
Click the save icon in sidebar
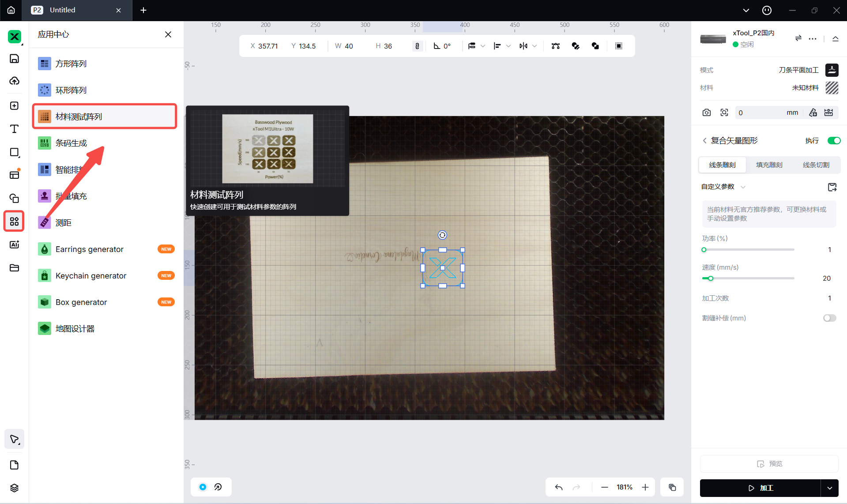14,59
